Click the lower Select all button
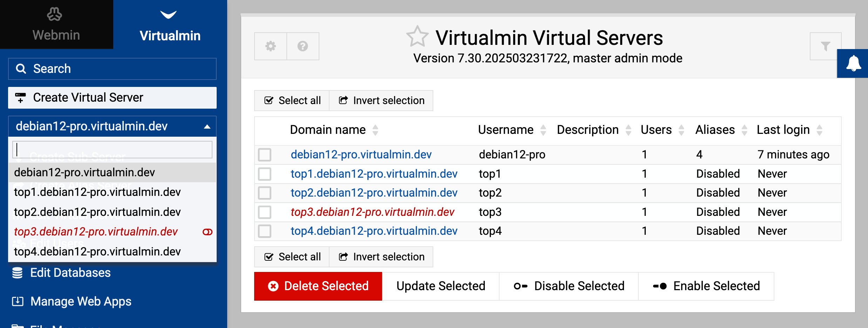The width and height of the screenshot is (868, 328). click(292, 257)
